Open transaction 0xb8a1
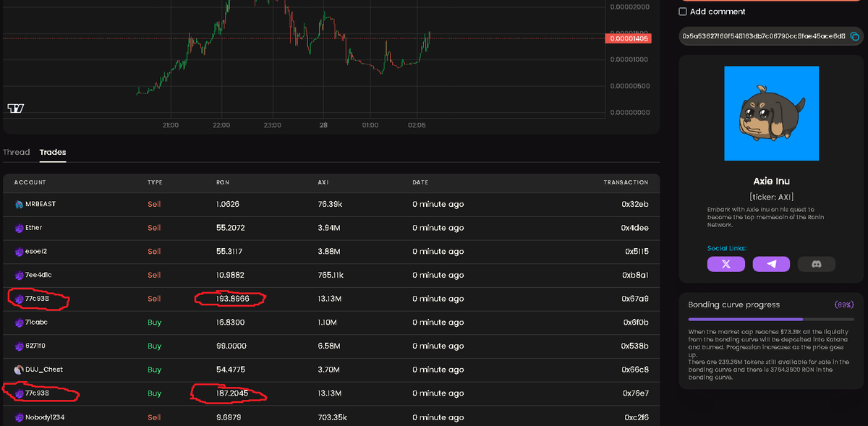The width and height of the screenshot is (868, 426). coord(635,275)
